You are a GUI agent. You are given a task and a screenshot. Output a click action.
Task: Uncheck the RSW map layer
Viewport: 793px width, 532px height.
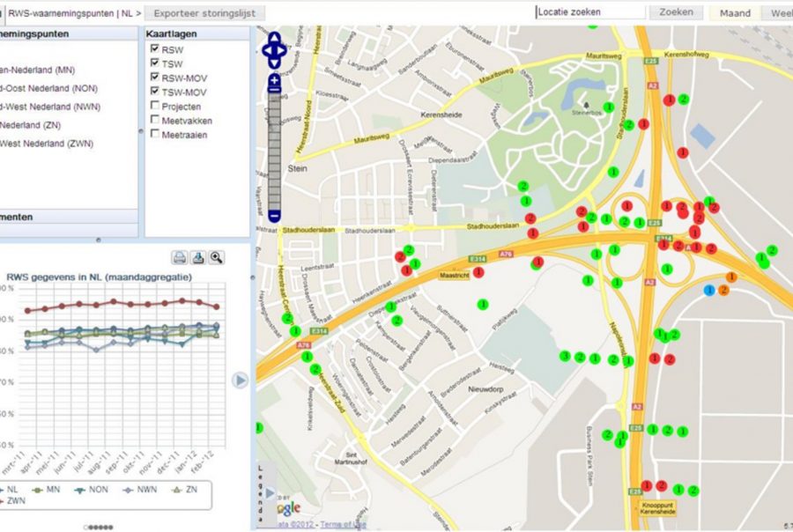[155, 49]
